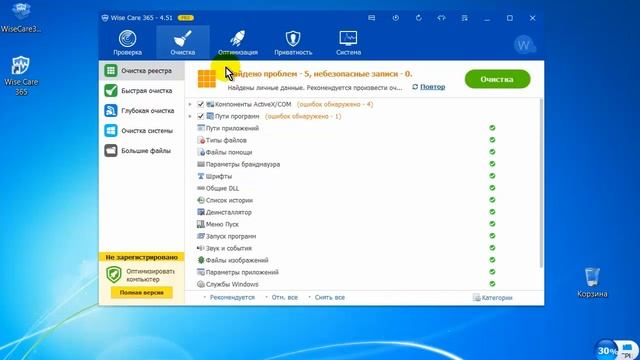Click the green status check for Деинсталлятор
This screenshot has height=360, width=640.
492,212
